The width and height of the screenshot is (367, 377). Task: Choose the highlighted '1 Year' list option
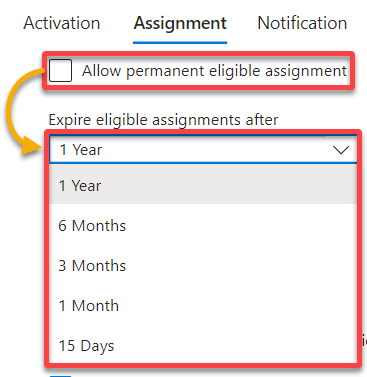(203, 185)
